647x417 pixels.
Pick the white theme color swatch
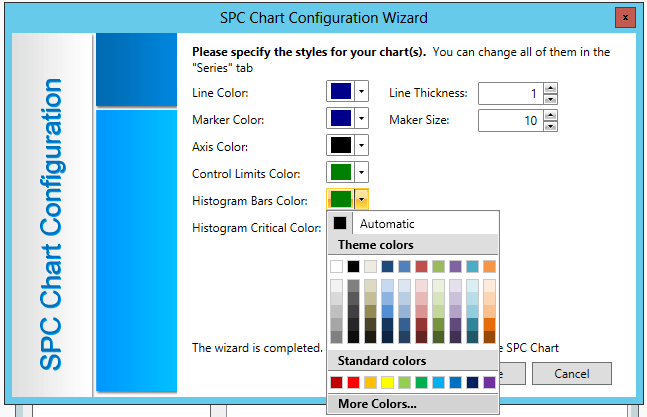click(x=336, y=266)
